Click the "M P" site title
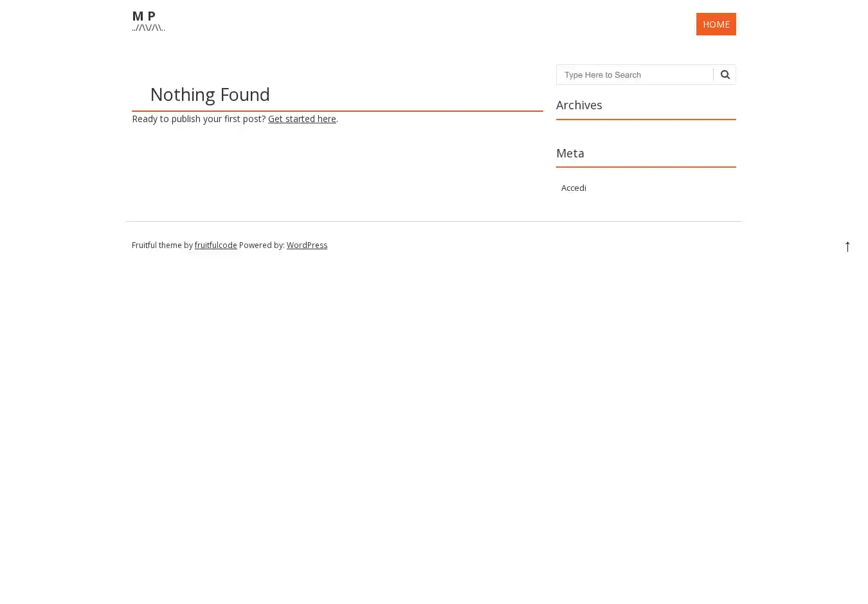This screenshot has height=604, width=868. tap(143, 16)
